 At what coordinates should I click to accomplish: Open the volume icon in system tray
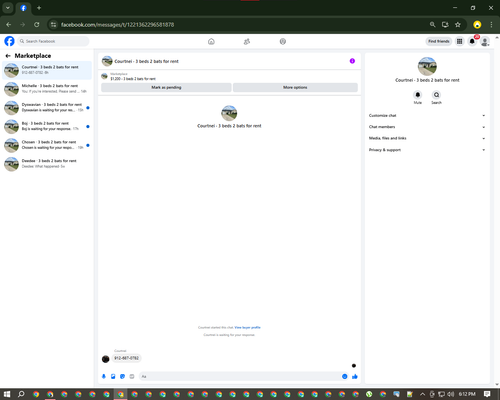click(451, 394)
